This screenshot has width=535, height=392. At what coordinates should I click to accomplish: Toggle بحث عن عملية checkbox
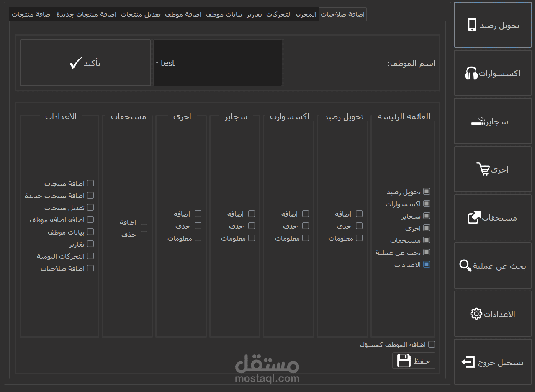pyautogui.click(x=427, y=252)
